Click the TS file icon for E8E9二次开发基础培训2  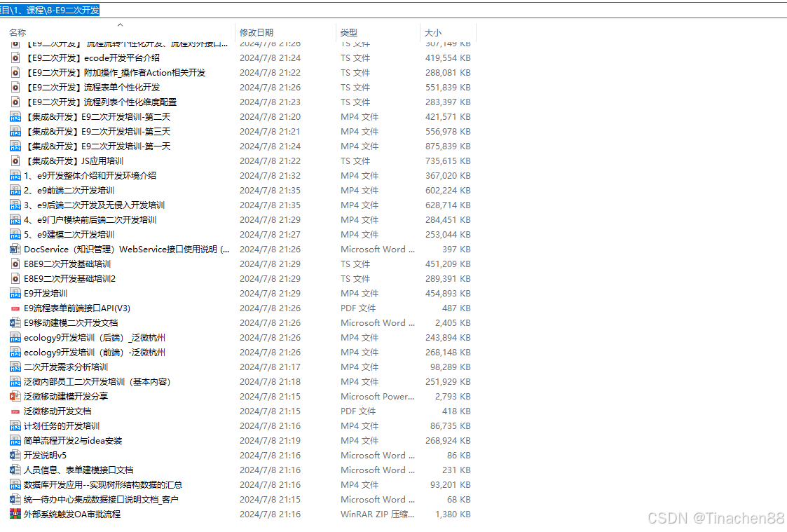(x=15, y=279)
